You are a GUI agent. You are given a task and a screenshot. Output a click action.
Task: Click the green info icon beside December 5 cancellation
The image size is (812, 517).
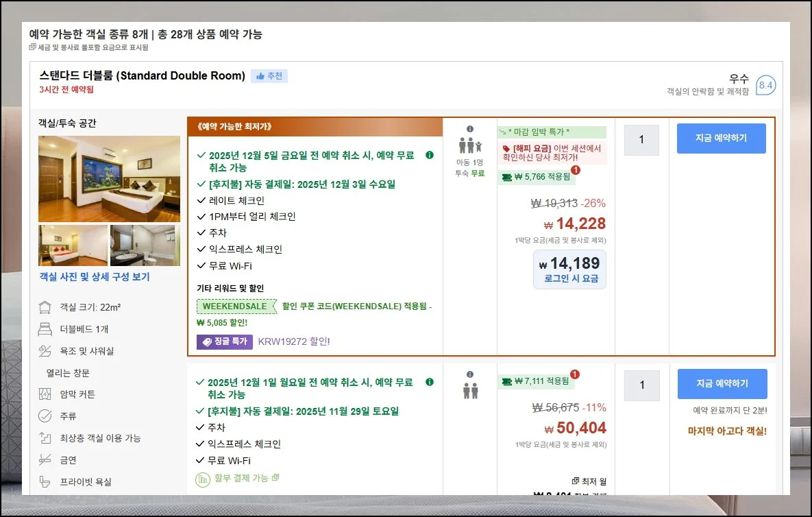pos(430,156)
